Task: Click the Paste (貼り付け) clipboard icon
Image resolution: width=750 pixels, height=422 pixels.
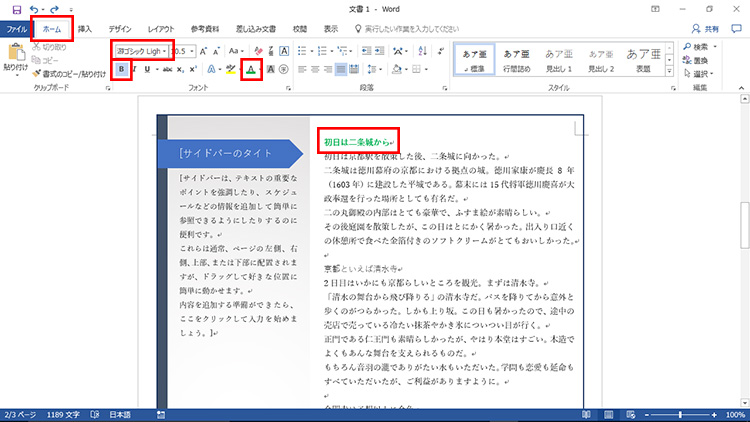Action: click(x=15, y=58)
